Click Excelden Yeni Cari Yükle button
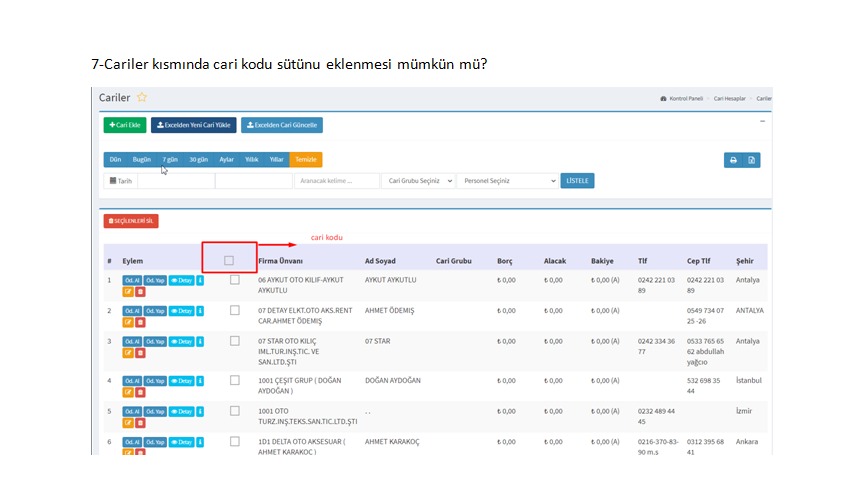The image size is (851, 491). (194, 125)
